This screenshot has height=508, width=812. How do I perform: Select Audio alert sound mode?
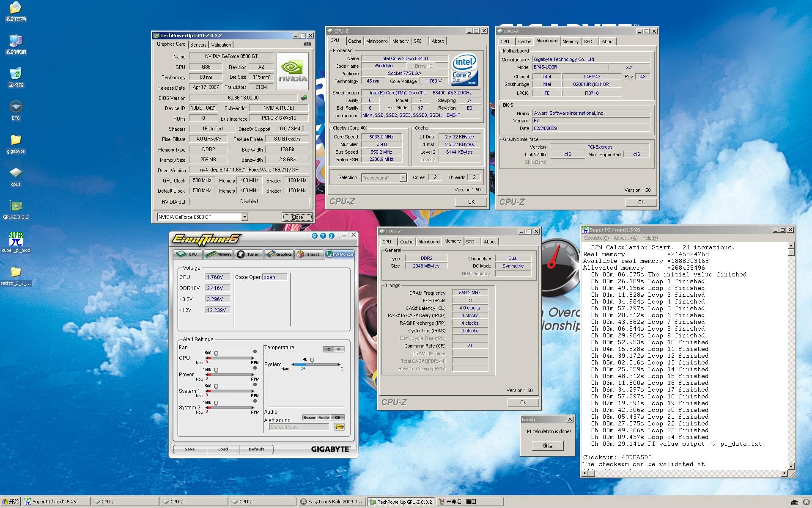click(324, 417)
